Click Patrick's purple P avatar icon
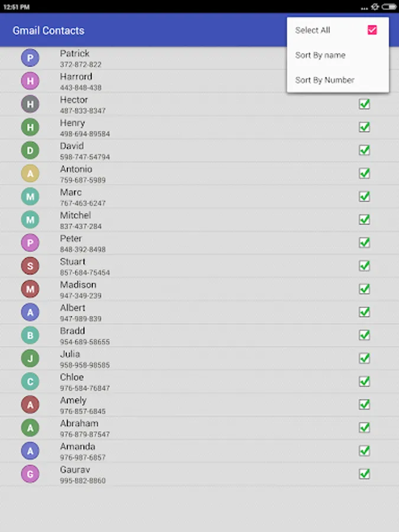This screenshot has height=532, width=399. point(30,58)
